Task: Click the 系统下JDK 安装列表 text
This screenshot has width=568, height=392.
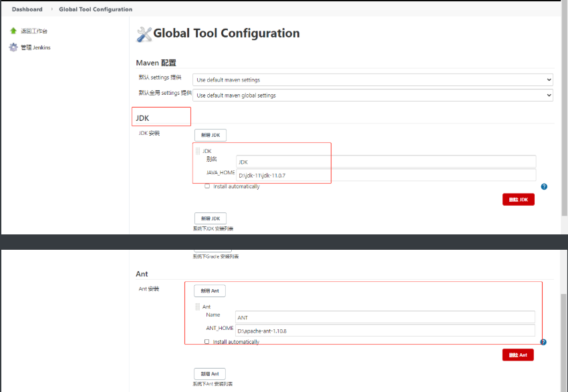Action: [213, 229]
